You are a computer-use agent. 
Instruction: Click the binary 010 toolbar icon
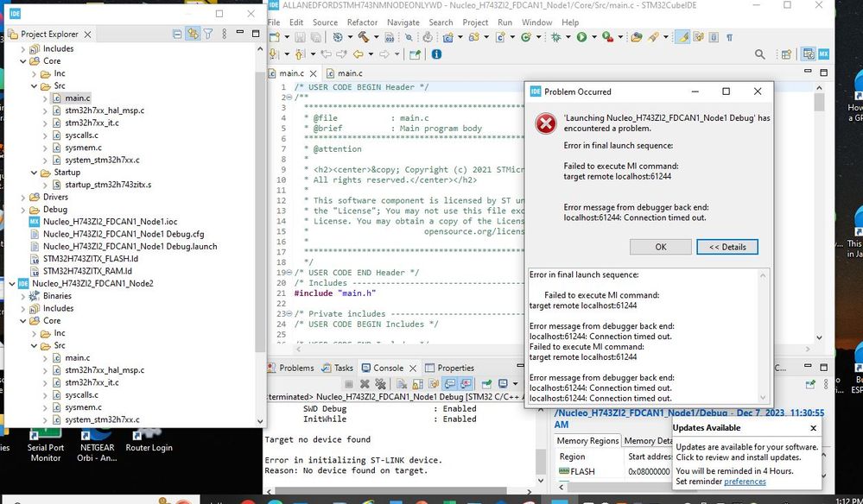[389, 37]
